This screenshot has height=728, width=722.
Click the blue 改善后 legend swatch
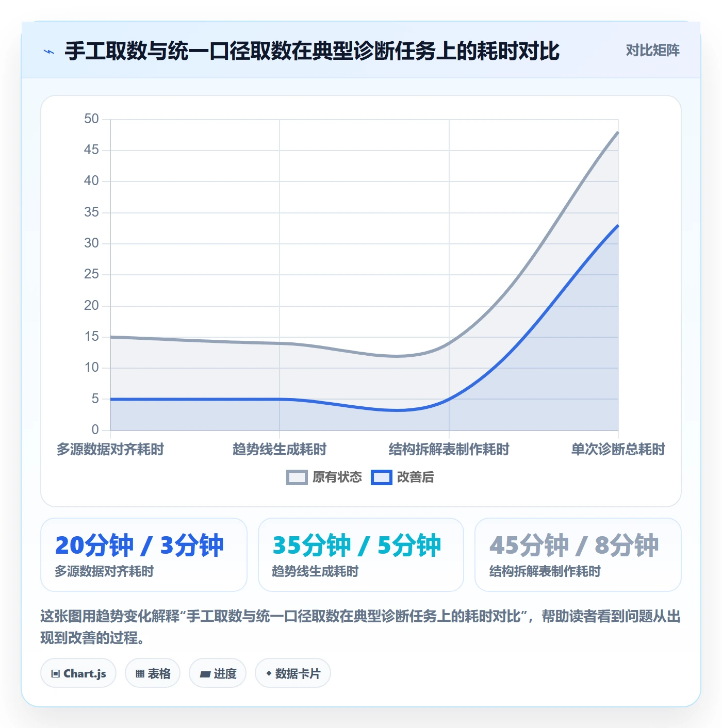coord(382,477)
